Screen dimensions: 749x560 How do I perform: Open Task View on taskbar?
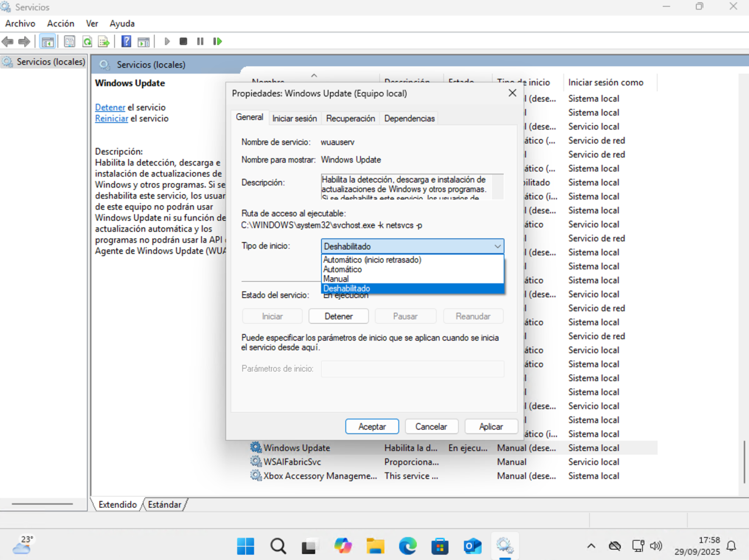[310, 546]
